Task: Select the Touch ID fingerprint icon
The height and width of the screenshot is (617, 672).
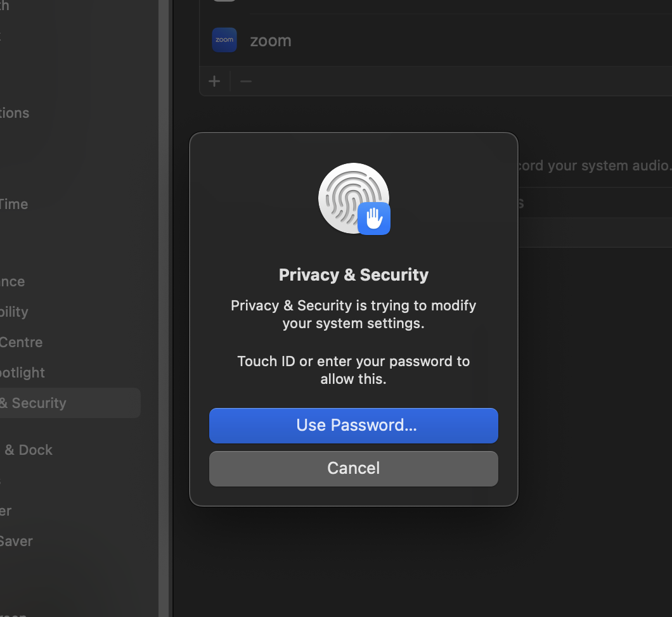Action: coord(353,198)
